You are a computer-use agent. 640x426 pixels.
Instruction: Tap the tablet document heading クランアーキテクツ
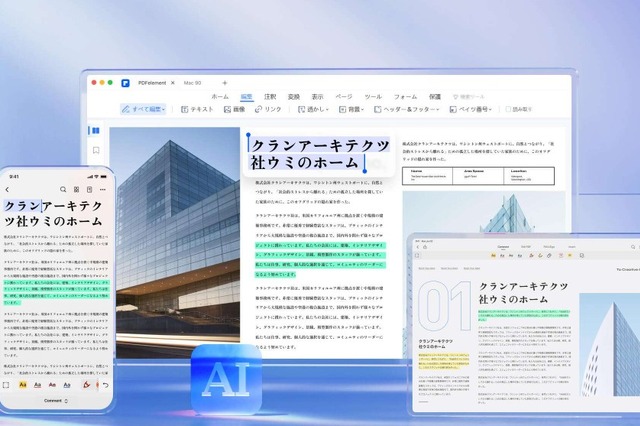pos(524,286)
